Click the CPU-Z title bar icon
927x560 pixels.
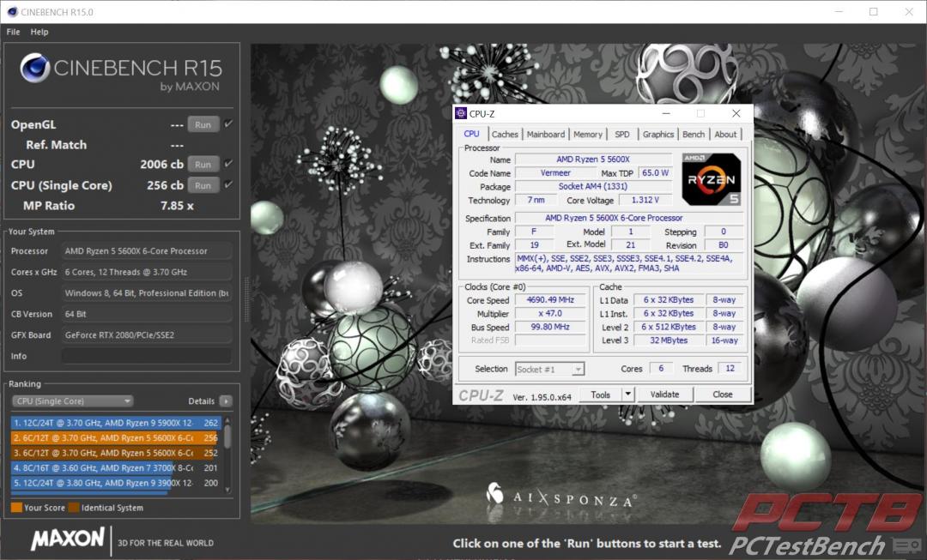pos(461,113)
